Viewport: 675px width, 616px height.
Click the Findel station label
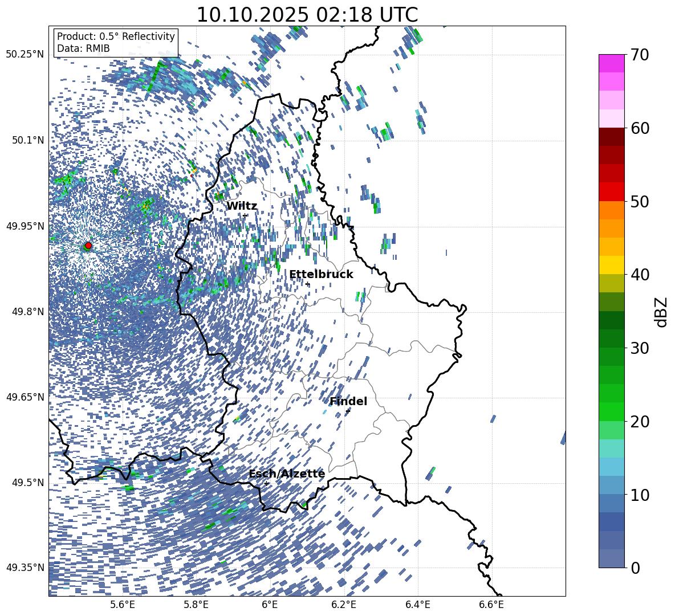(348, 401)
